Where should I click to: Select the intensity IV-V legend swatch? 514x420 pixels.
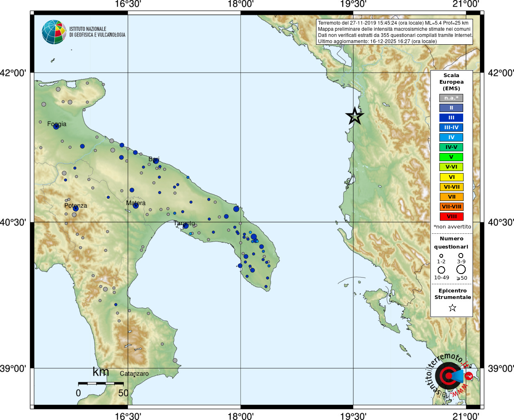pyautogui.click(x=451, y=147)
